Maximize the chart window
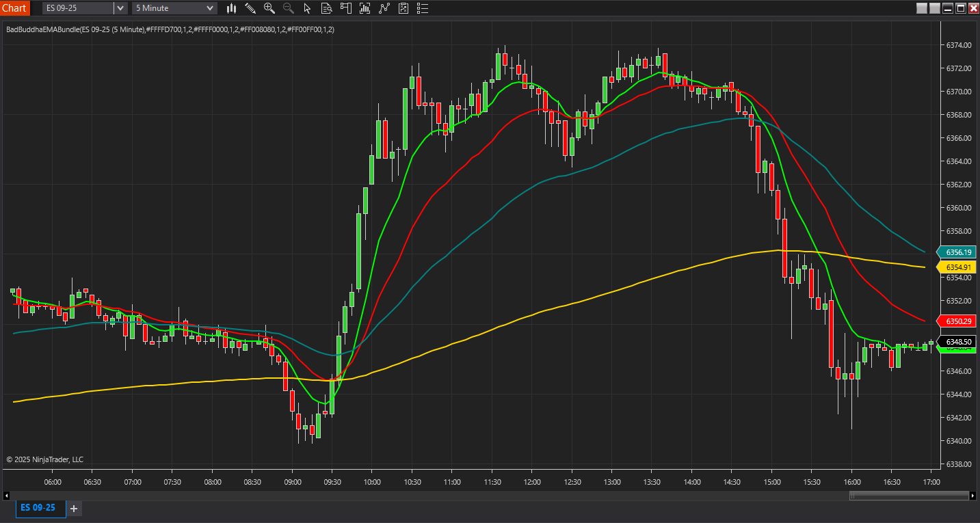 (960, 8)
